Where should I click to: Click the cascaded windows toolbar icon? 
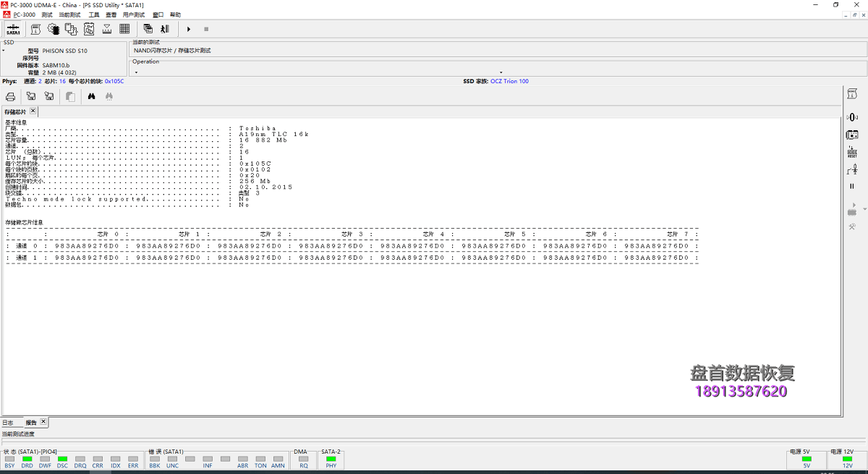click(x=148, y=29)
